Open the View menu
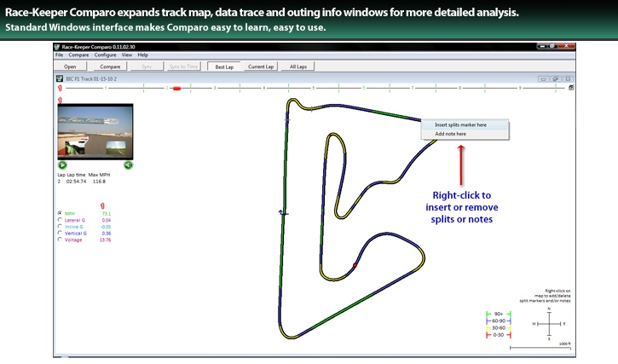 (126, 55)
